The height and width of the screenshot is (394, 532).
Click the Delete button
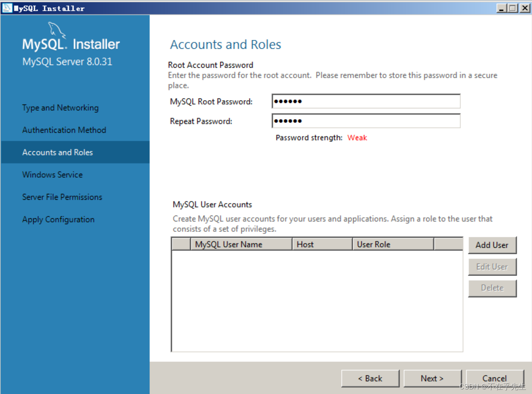point(492,288)
